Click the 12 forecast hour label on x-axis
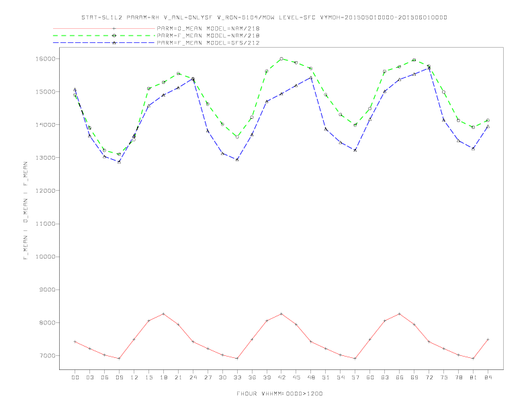The width and height of the screenshot is (532, 411). click(x=134, y=377)
